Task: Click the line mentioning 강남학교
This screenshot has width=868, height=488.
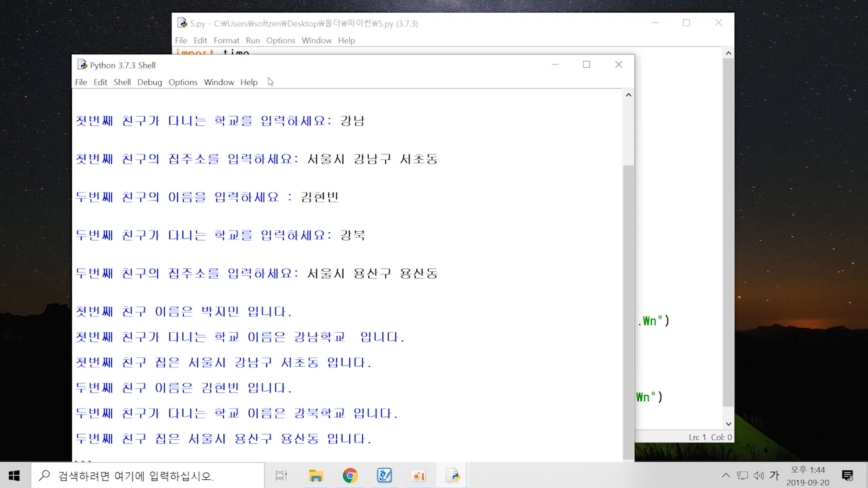Action: [240, 337]
